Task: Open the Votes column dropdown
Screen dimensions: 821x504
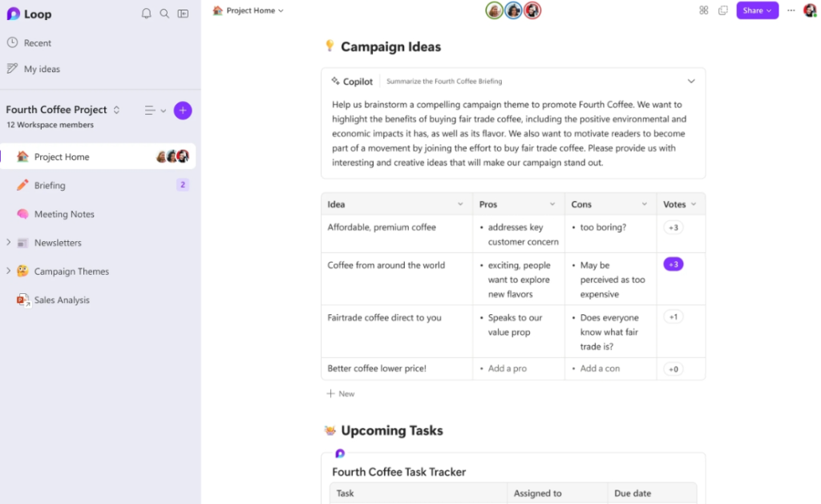Action: (x=694, y=204)
